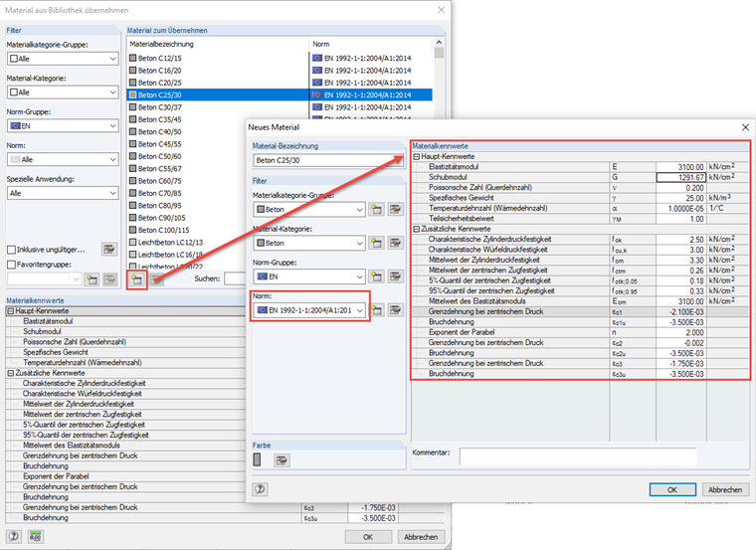Create new material icon below material list
The image size is (756, 550).
tap(137, 279)
